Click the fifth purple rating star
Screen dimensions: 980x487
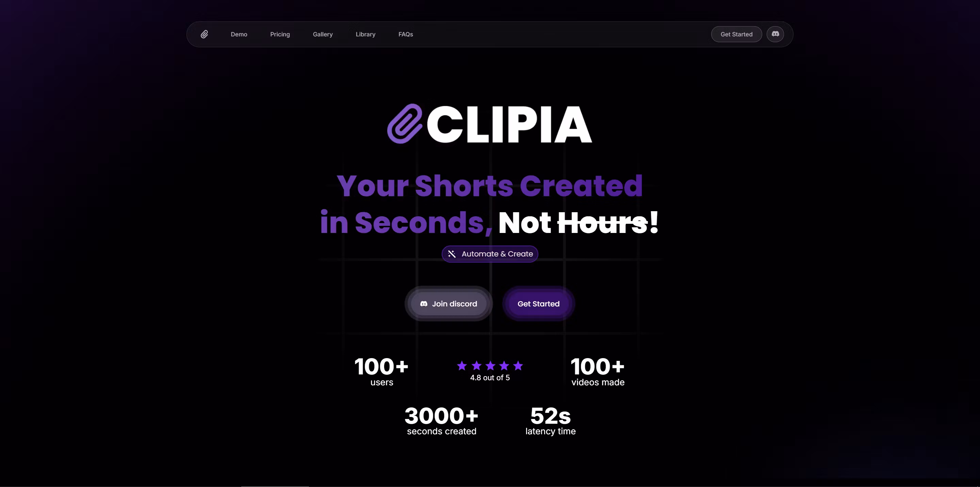pos(518,366)
